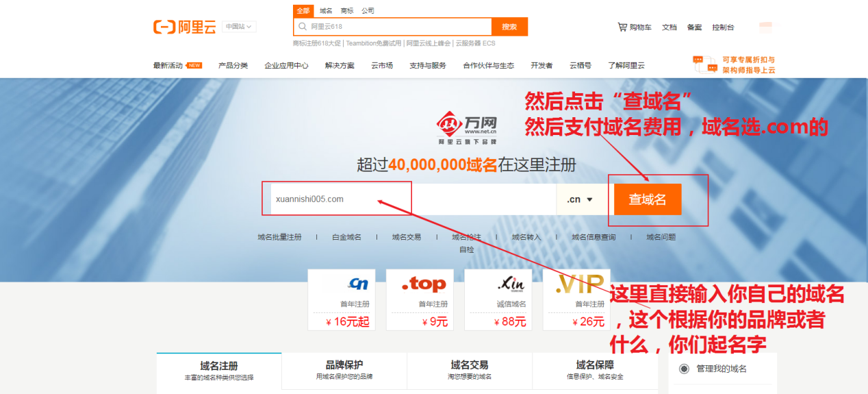Screen dimensions: 868x394
Task: Open 开发者 menu
Action: [x=541, y=66]
